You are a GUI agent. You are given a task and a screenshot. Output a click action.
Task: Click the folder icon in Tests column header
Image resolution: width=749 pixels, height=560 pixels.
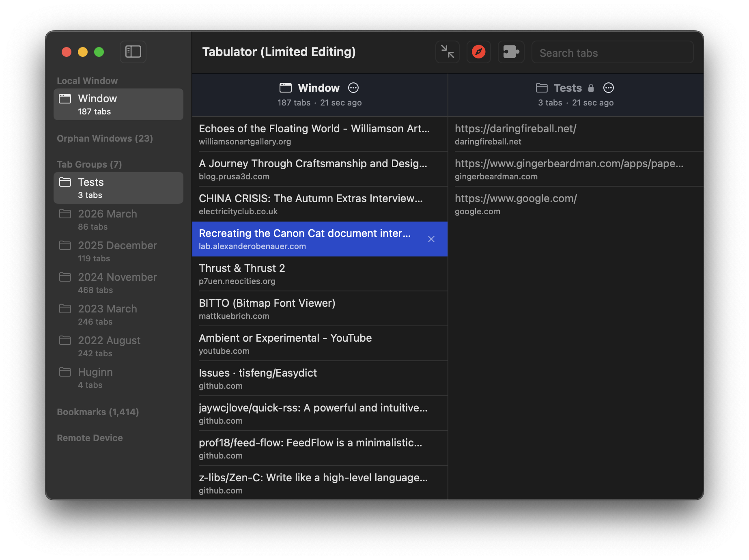(542, 88)
